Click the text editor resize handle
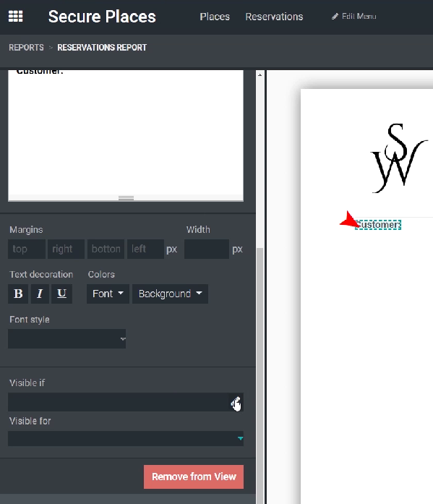This screenshot has height=504, width=433. click(126, 198)
